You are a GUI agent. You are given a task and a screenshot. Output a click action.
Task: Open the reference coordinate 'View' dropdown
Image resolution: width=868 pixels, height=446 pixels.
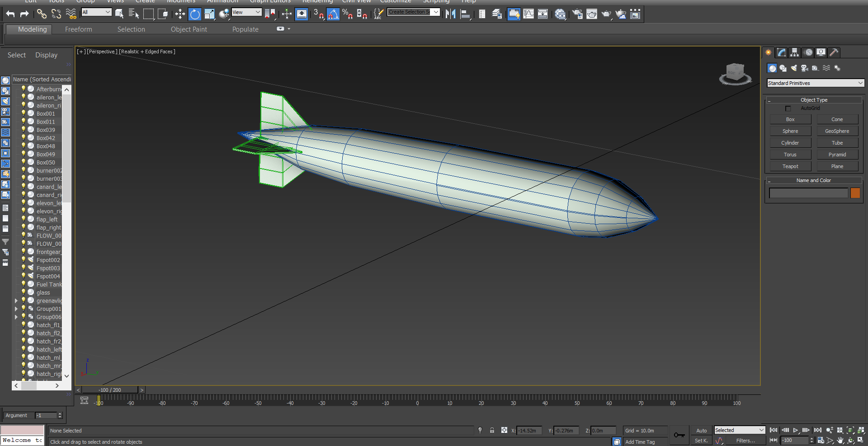click(246, 12)
